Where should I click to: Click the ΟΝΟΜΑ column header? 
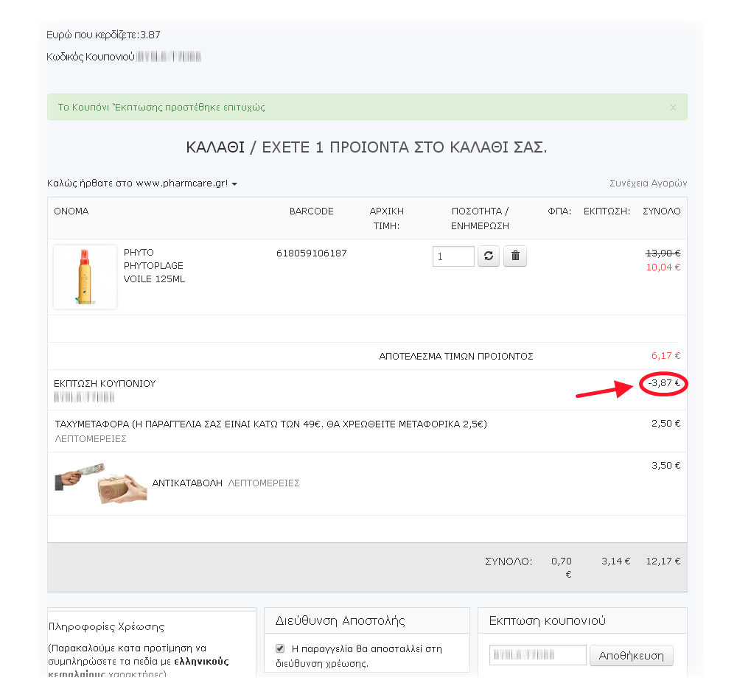click(x=71, y=211)
